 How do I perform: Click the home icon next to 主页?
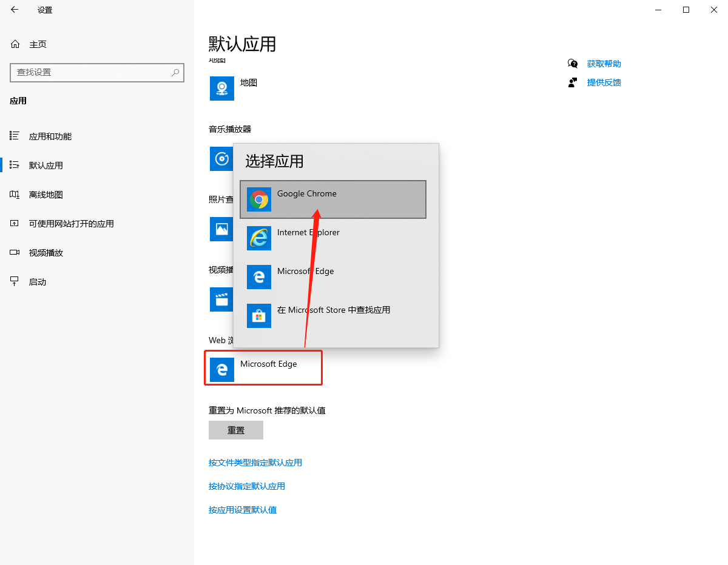pos(15,44)
